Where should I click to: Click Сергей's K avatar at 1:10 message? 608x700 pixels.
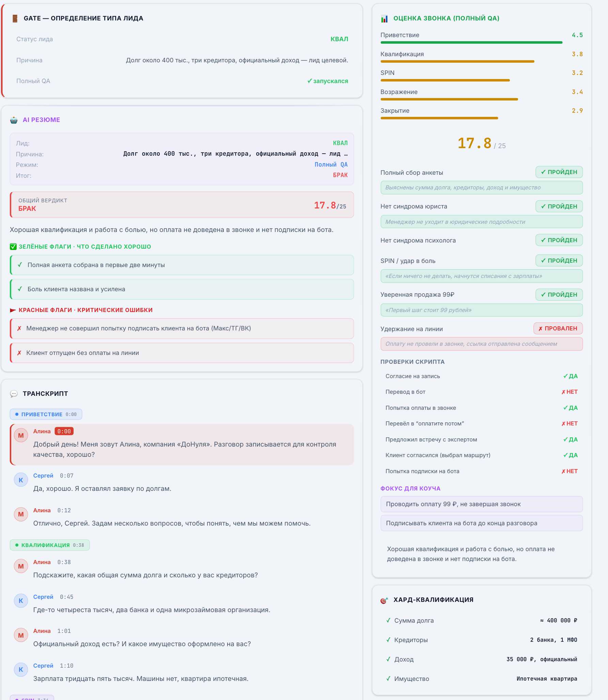pyautogui.click(x=21, y=669)
